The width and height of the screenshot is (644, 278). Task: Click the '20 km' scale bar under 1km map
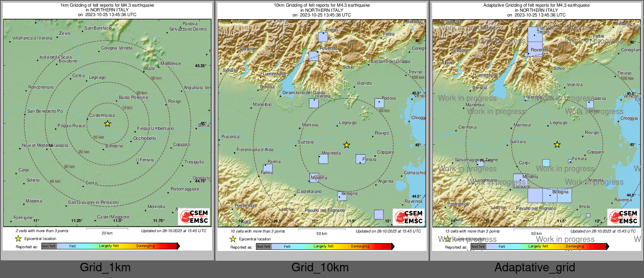[107, 231]
